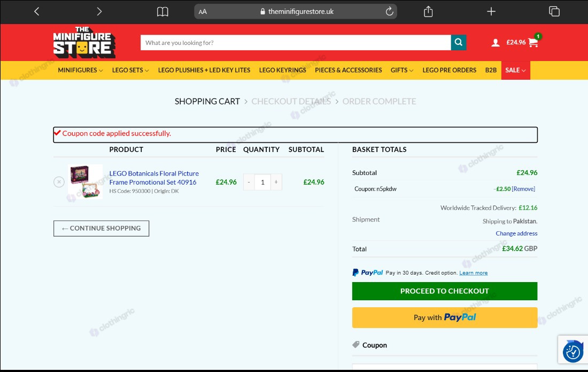
Task: Click the address bar URL
Action: (x=301, y=12)
